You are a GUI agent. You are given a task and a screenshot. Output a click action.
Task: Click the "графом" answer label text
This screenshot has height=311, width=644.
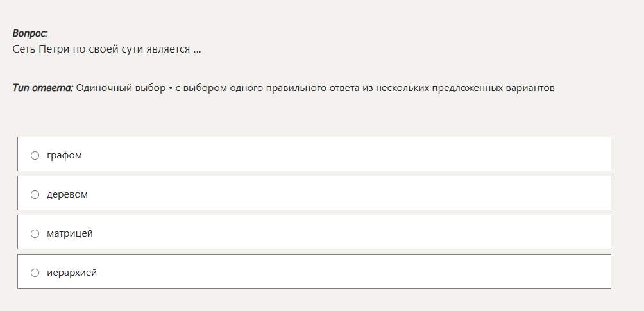tap(64, 155)
